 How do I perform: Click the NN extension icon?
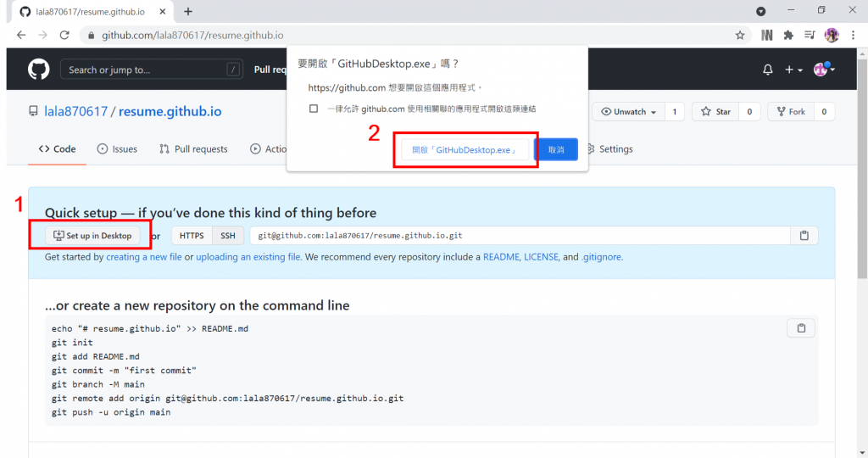766,36
